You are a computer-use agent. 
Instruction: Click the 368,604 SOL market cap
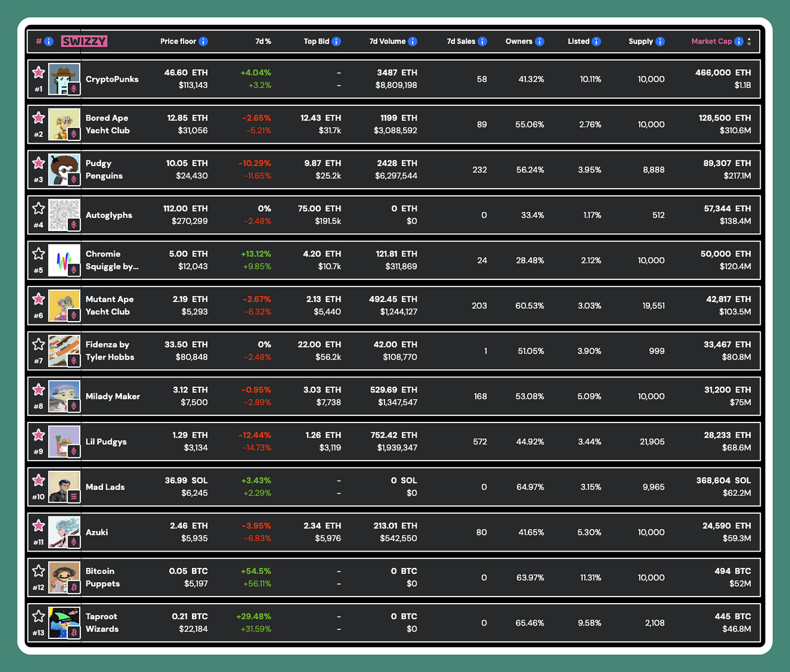coord(724,481)
